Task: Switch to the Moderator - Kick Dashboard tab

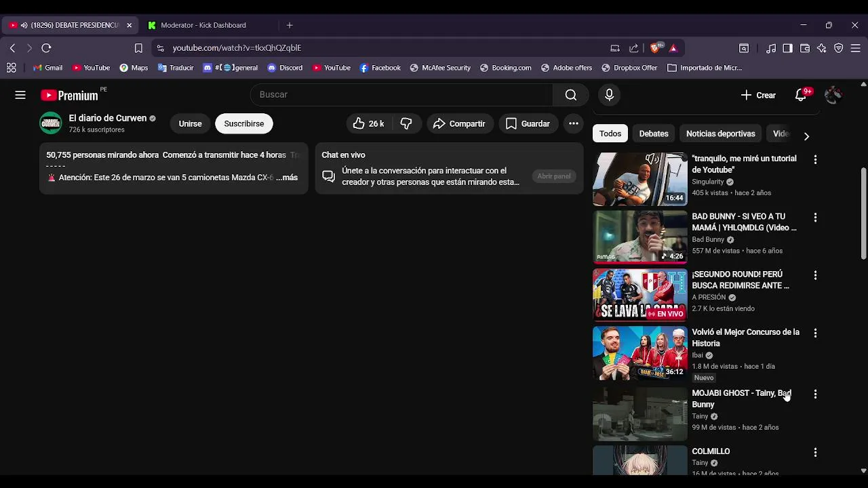Action: [203, 25]
